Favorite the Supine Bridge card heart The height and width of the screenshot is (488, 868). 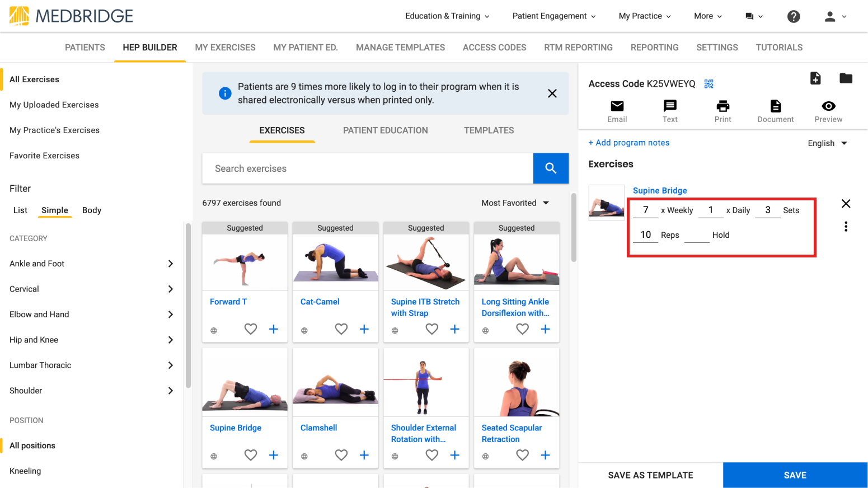pyautogui.click(x=251, y=455)
